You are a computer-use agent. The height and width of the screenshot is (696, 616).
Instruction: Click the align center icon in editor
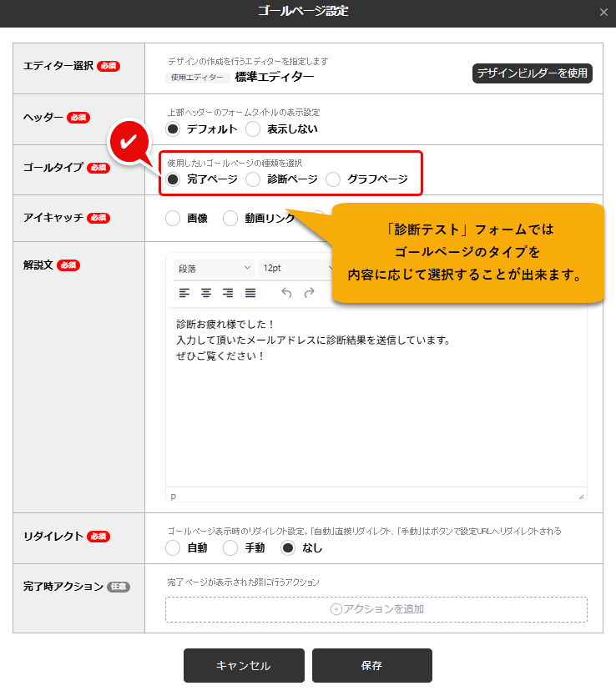click(206, 293)
